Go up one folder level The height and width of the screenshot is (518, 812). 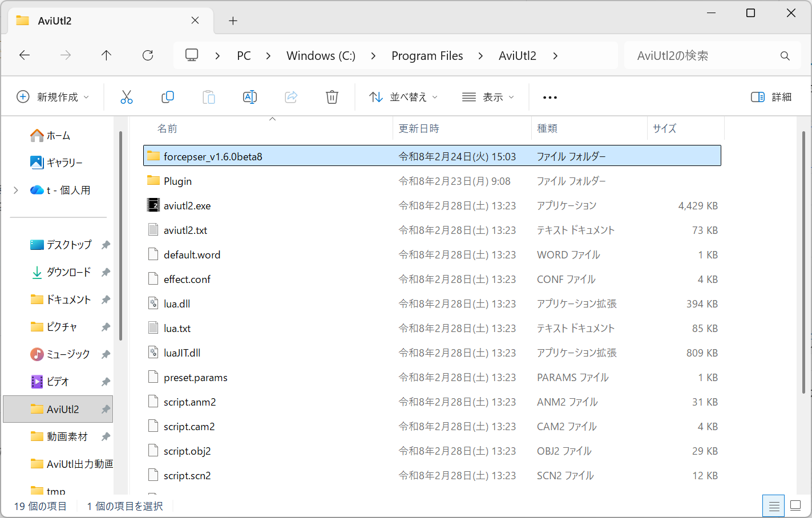coord(106,55)
